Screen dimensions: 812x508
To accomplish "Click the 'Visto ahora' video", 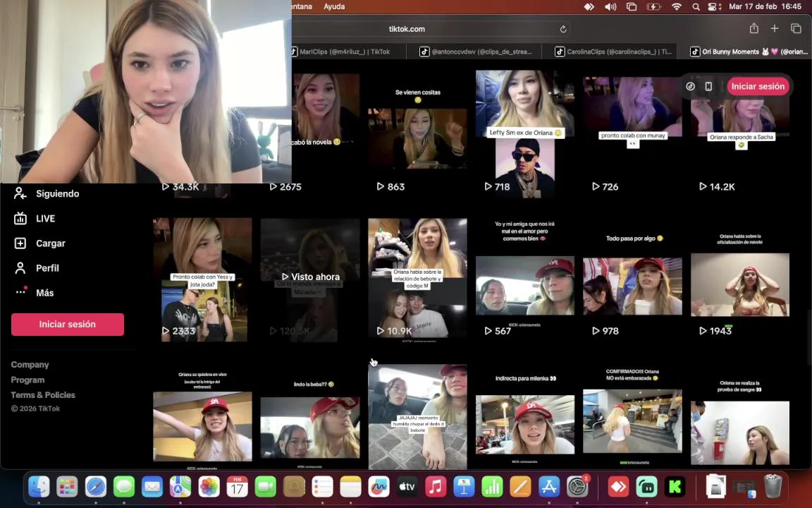I will click(x=310, y=279).
